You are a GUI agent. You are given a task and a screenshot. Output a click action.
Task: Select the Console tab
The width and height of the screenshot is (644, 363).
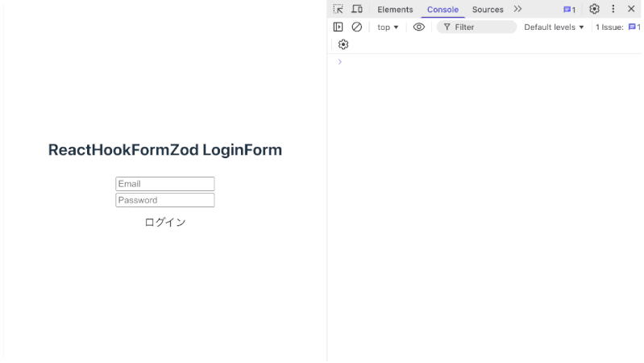[442, 10]
